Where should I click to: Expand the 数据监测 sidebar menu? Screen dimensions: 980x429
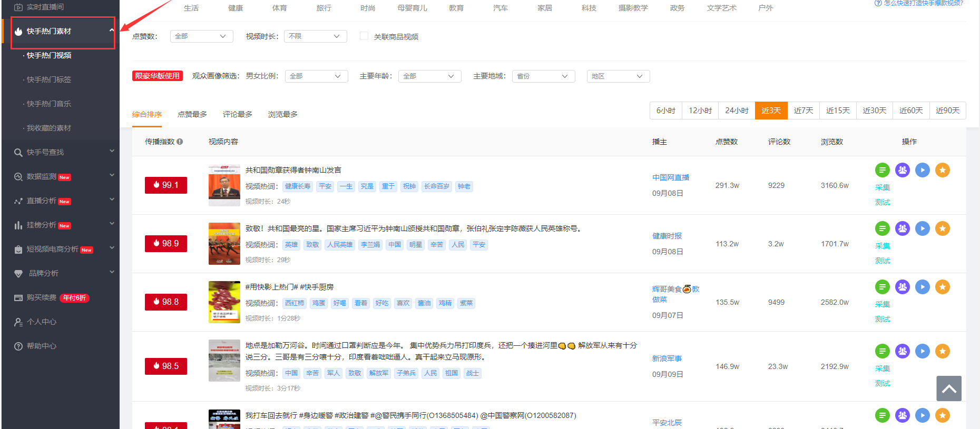[x=61, y=176]
